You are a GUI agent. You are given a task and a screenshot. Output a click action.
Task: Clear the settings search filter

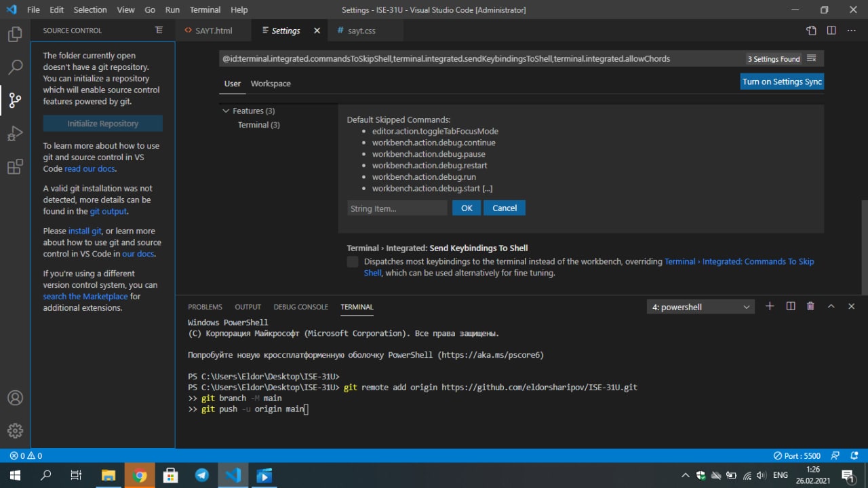pos(812,58)
